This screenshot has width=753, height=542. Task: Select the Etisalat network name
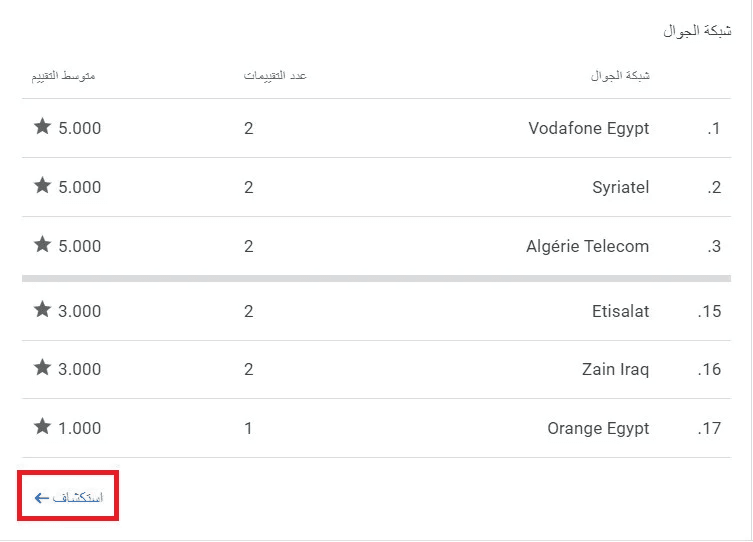(x=620, y=311)
